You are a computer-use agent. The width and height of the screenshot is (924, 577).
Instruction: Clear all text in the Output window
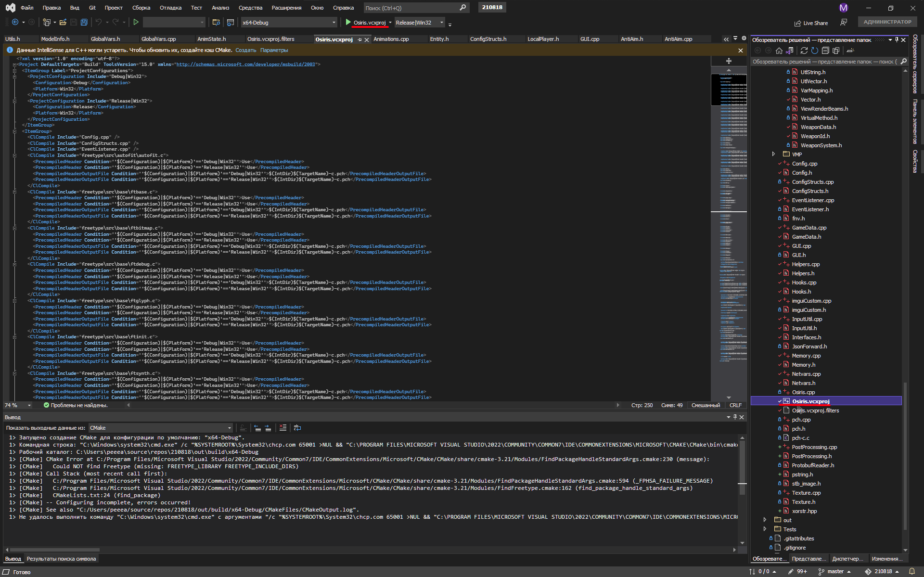pyautogui.click(x=283, y=428)
